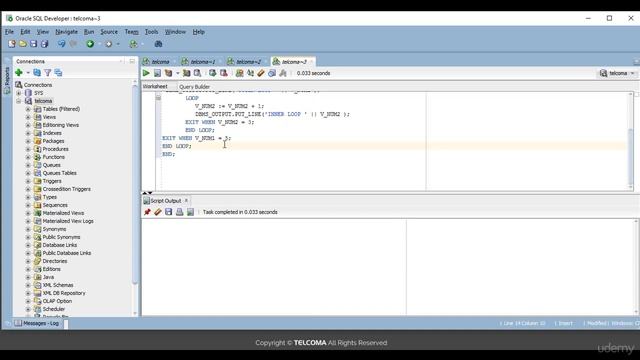Open the SQL Worksheet icon's dropdown arrow
Viewport: 640px width, 360px height.
(x=142, y=44)
